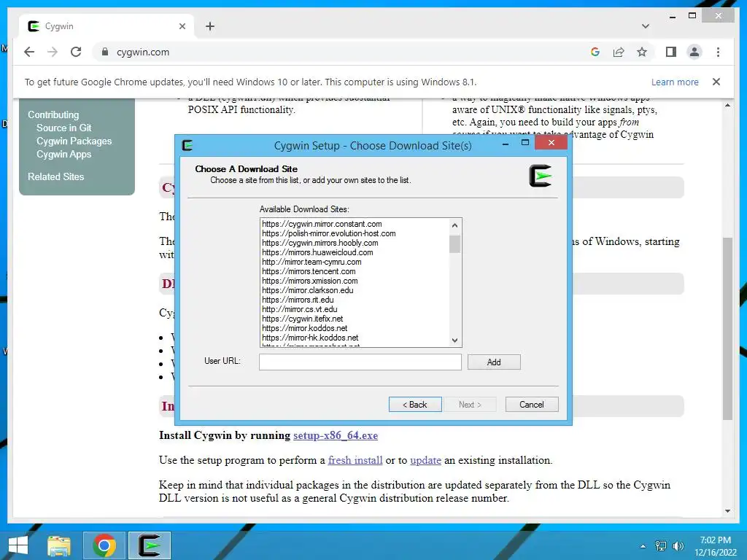
Task: Share this page icon
Action: [619, 52]
